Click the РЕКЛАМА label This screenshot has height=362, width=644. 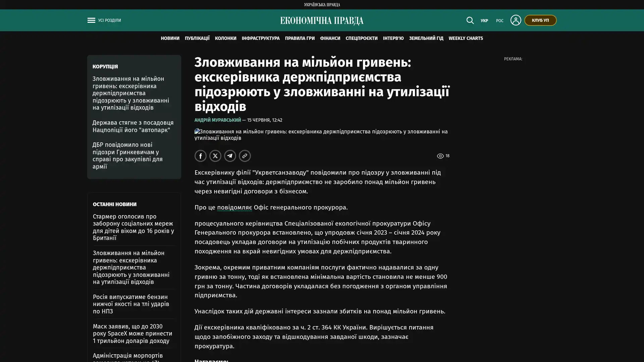pyautogui.click(x=513, y=59)
